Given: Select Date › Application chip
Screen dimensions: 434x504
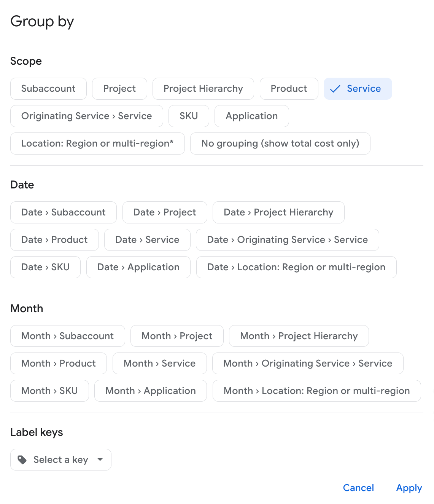Looking at the screenshot, I should pos(138,267).
